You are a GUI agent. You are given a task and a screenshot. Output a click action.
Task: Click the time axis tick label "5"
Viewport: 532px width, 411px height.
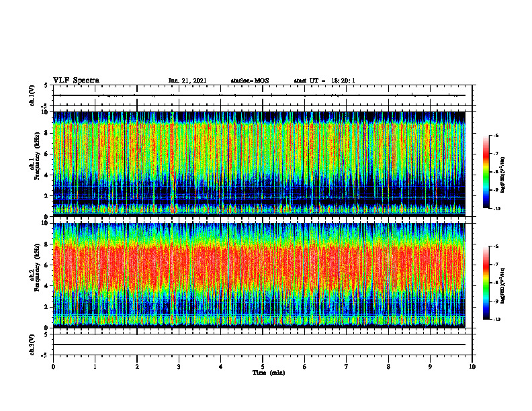(x=263, y=367)
